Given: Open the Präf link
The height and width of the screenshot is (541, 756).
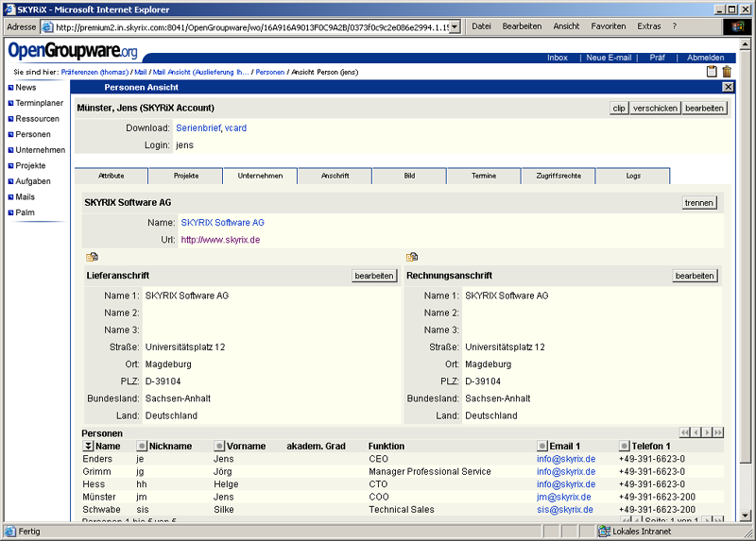Looking at the screenshot, I should [x=657, y=58].
